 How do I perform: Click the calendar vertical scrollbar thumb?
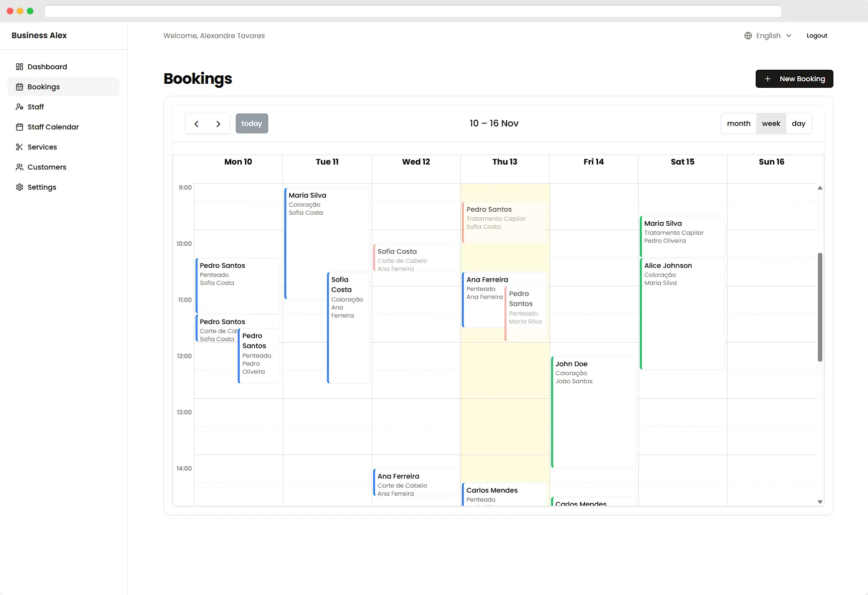click(820, 307)
